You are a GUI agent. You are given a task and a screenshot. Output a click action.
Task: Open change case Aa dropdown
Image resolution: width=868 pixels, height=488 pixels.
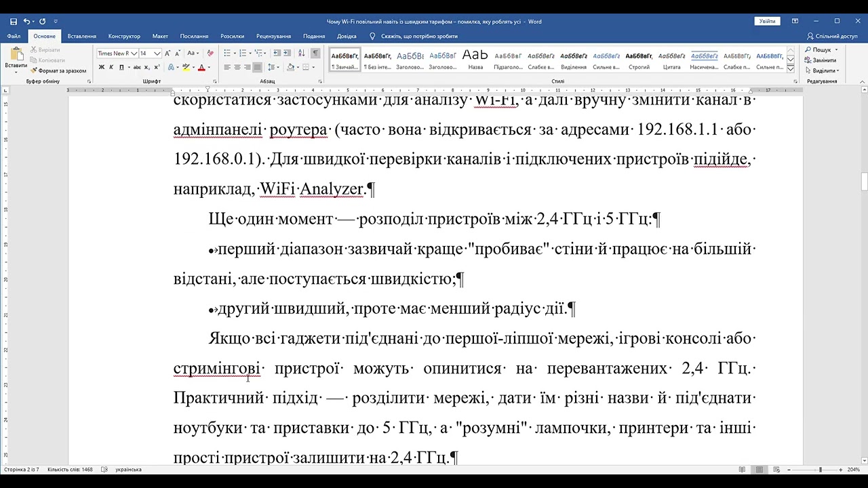point(193,53)
